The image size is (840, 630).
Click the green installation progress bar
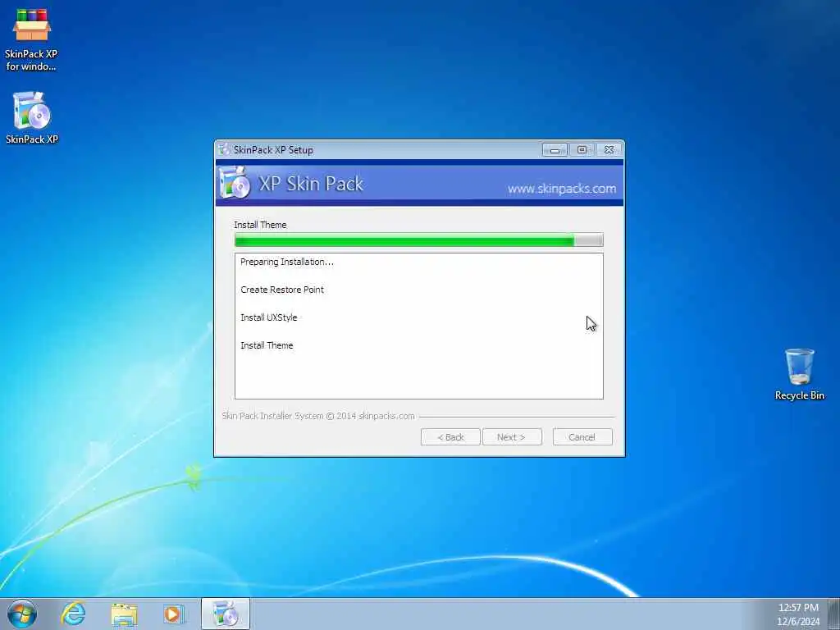point(419,240)
